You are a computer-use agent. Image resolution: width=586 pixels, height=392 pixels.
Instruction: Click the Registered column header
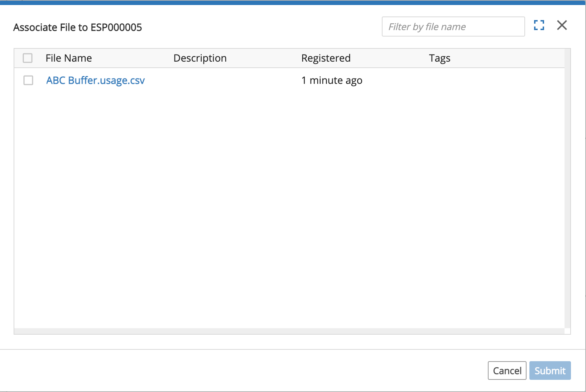tap(326, 58)
